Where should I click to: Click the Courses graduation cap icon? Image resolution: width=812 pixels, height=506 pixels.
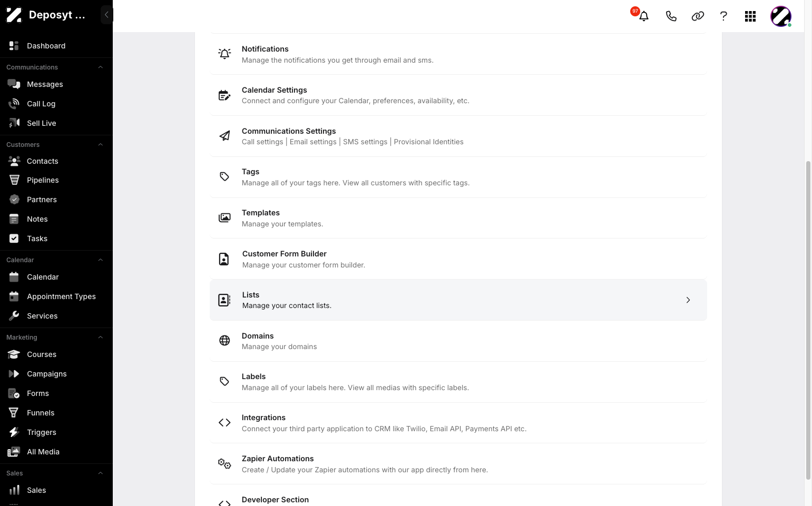[x=14, y=354]
